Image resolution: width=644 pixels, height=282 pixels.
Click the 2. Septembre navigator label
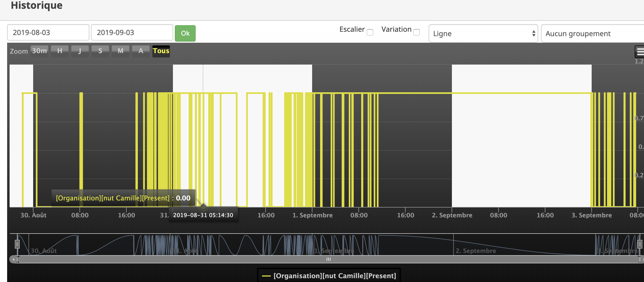(476, 251)
